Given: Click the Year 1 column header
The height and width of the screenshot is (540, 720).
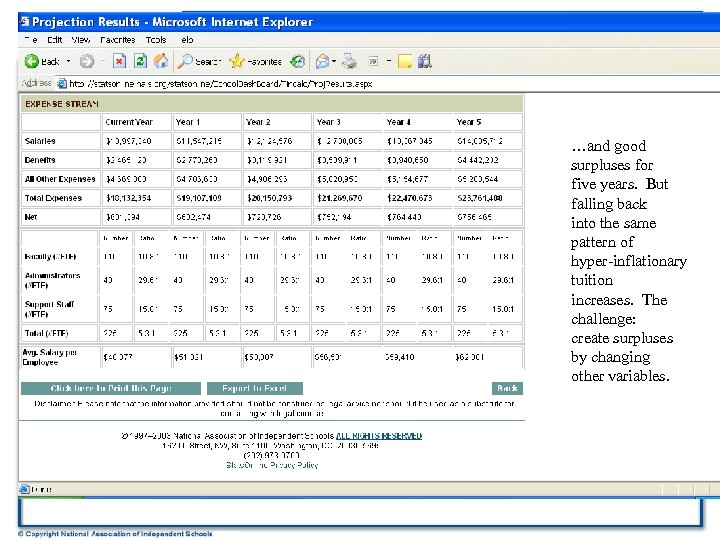Looking at the screenshot, I should [x=187, y=122].
